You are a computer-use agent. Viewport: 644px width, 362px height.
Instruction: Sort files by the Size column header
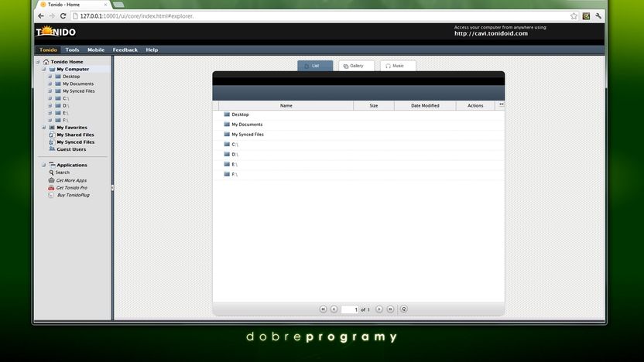click(373, 105)
